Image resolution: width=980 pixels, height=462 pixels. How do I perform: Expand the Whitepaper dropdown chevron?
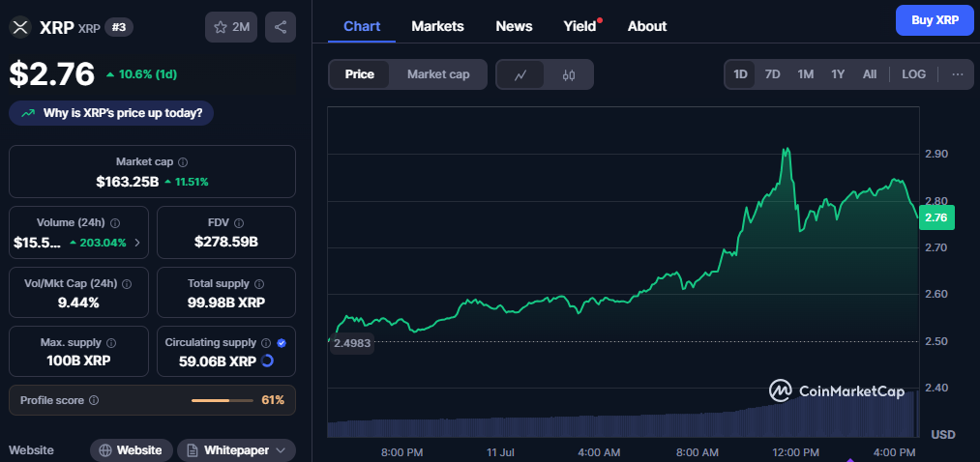(281, 450)
